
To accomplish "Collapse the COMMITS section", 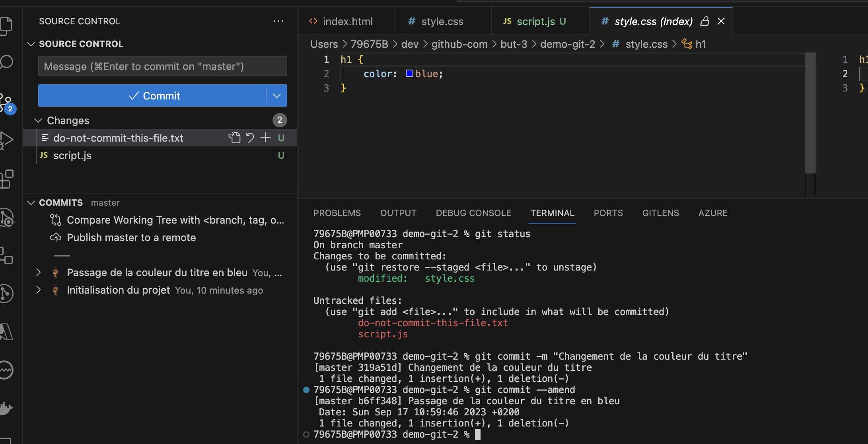I will (31, 203).
